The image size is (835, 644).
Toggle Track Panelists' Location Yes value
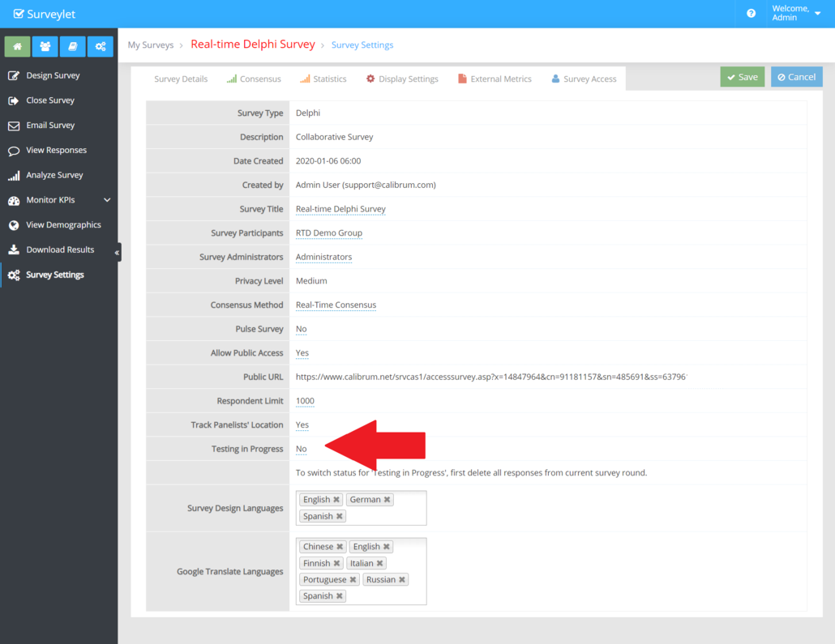click(302, 424)
